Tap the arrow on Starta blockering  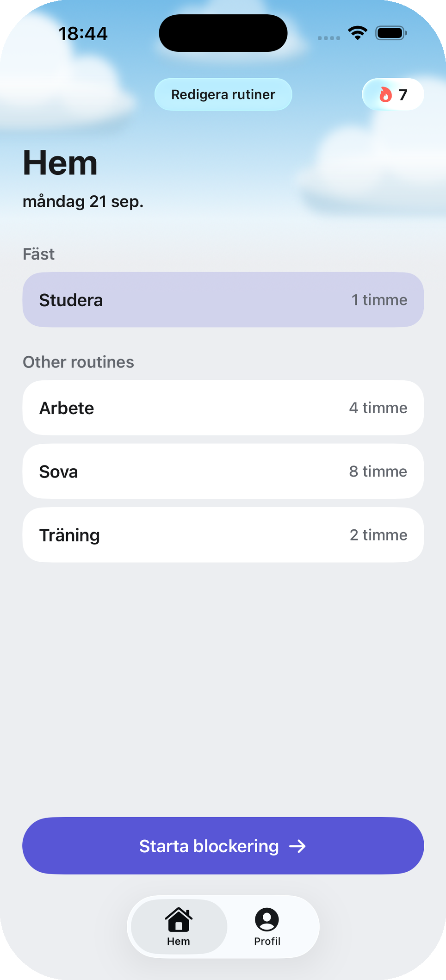[x=297, y=846]
